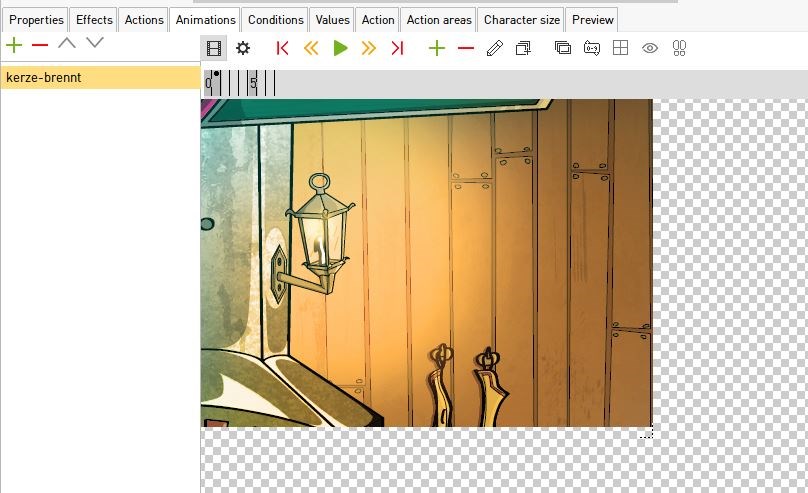This screenshot has width=808, height=493.
Task: Switch to the Effects tab
Action: (x=94, y=20)
